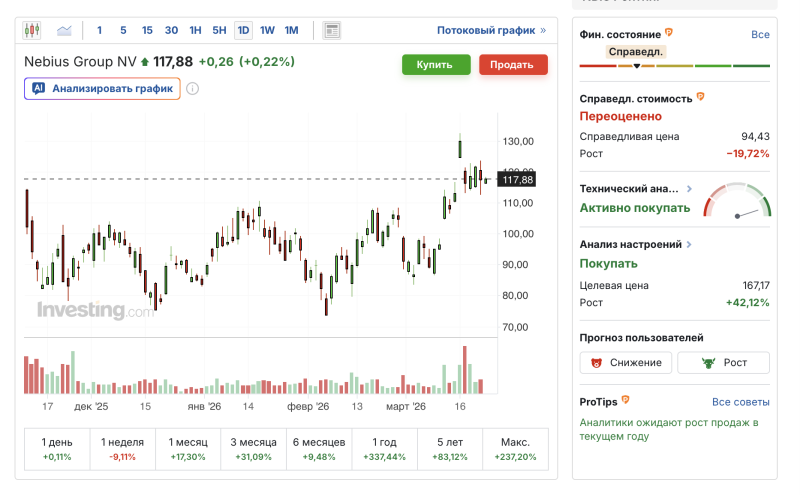Click the info icon beside Анализировать график
Screen dimensions: 800x495
192,89
